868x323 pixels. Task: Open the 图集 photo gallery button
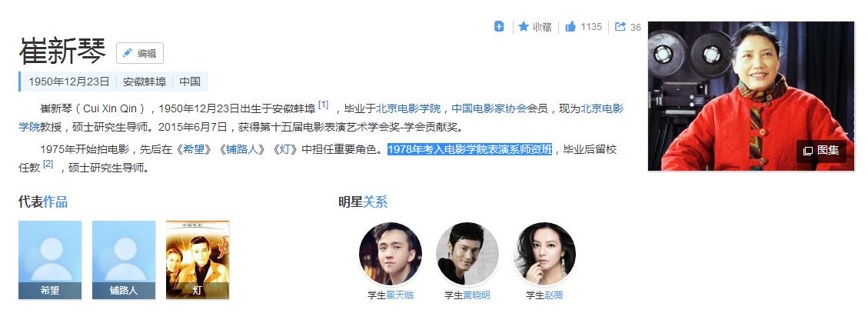pos(822,151)
